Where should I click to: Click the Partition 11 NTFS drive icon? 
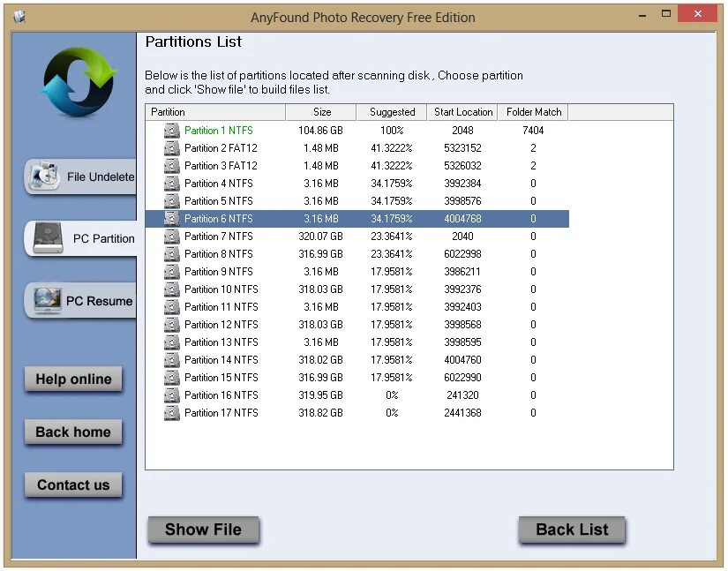(x=172, y=307)
